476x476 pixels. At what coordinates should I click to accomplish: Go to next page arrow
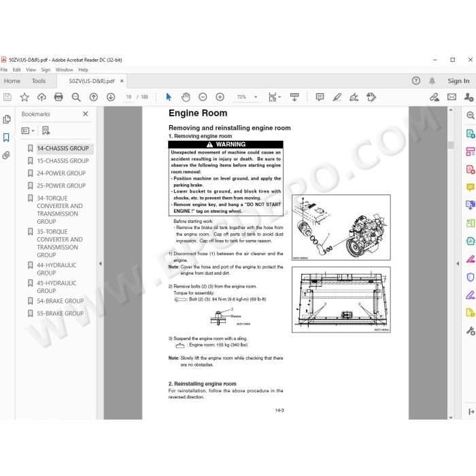[111, 97]
